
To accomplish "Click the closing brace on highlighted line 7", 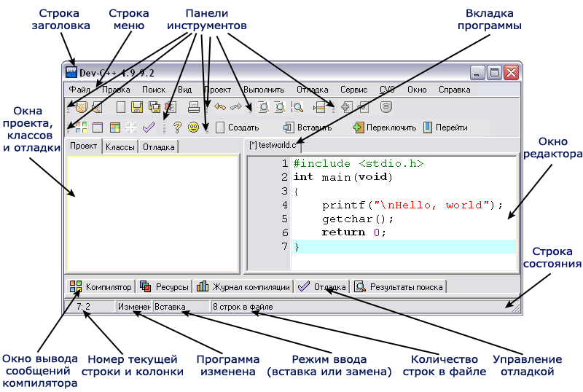I will pyautogui.click(x=297, y=247).
